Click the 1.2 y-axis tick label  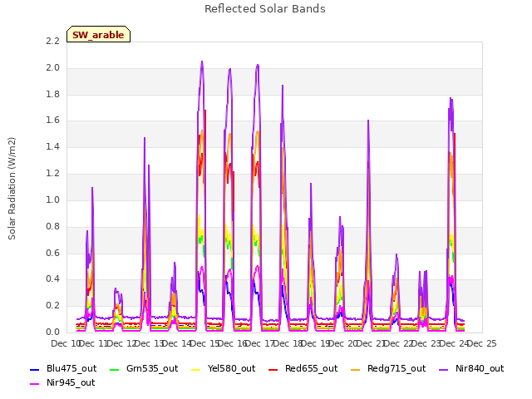[52, 173]
